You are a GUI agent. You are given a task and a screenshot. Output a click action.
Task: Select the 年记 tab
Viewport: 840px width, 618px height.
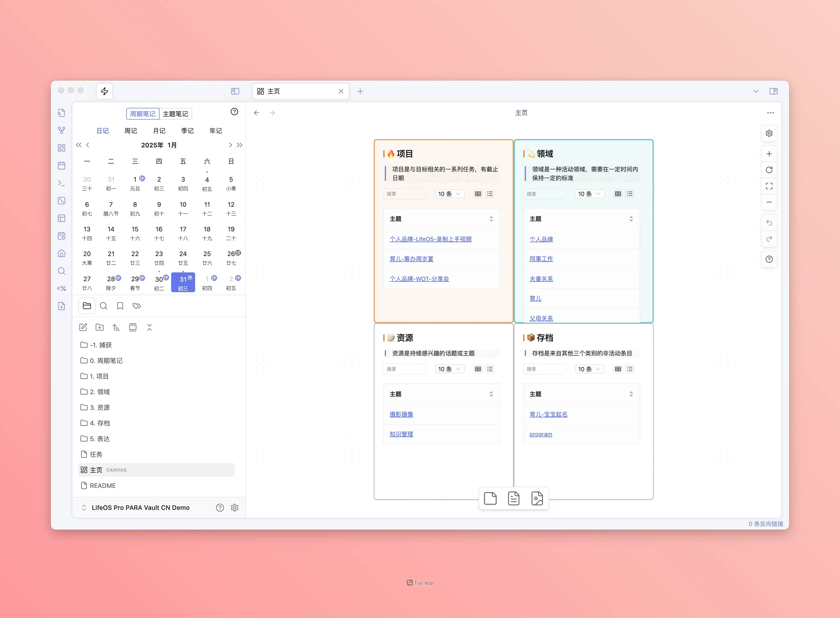tap(216, 131)
